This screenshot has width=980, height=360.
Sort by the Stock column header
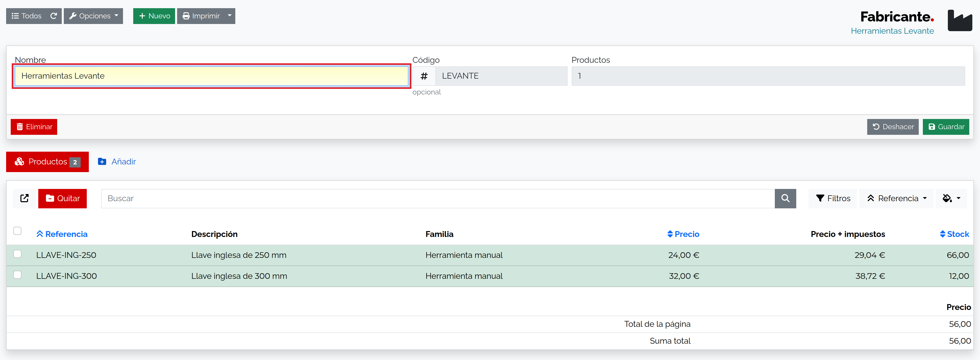click(954, 234)
